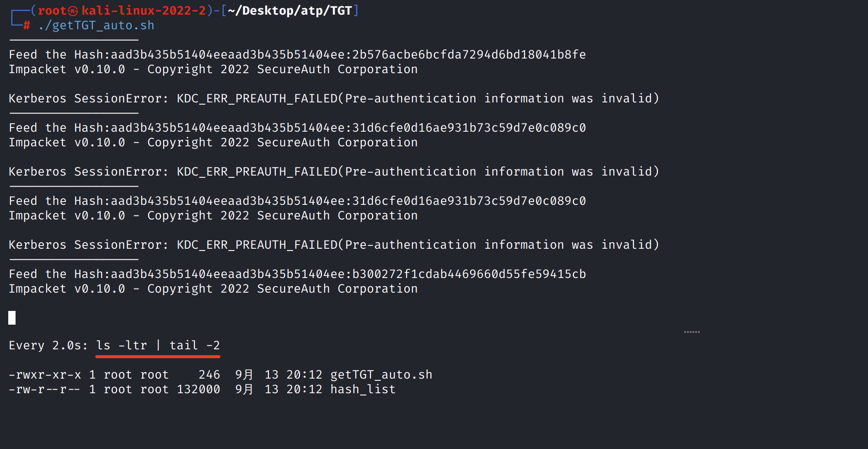The image size is (868, 449).
Task: Click the ./getTGT_auto.sh command text
Action: (96, 26)
